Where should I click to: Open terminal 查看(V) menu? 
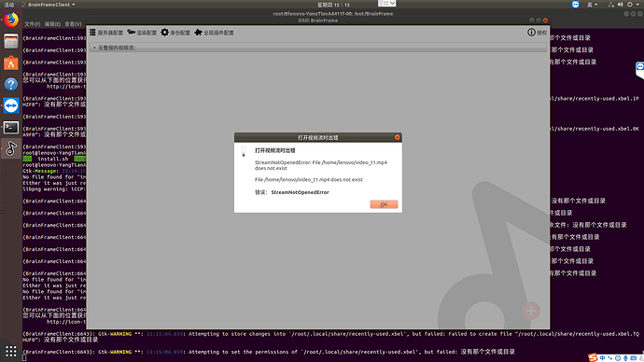click(x=73, y=24)
